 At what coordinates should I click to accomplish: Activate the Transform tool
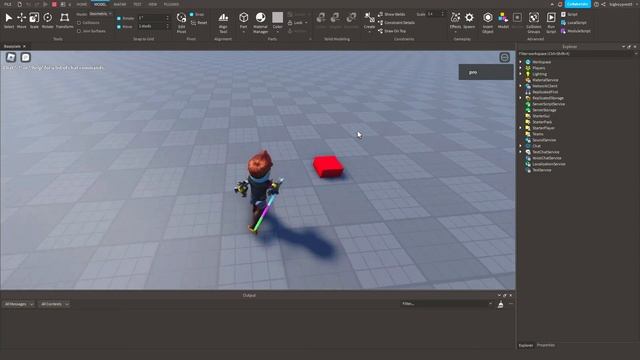tap(64, 20)
